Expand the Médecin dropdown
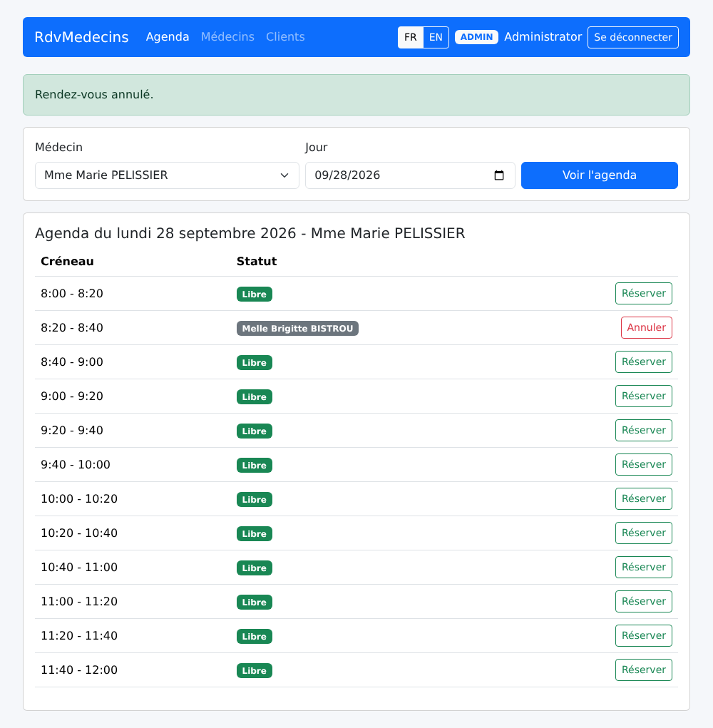Screen dimensions: 713x728 (167, 175)
